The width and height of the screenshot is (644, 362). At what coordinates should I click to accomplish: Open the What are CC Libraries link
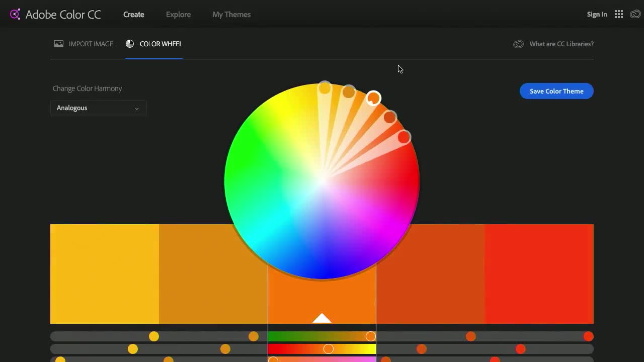point(561,44)
